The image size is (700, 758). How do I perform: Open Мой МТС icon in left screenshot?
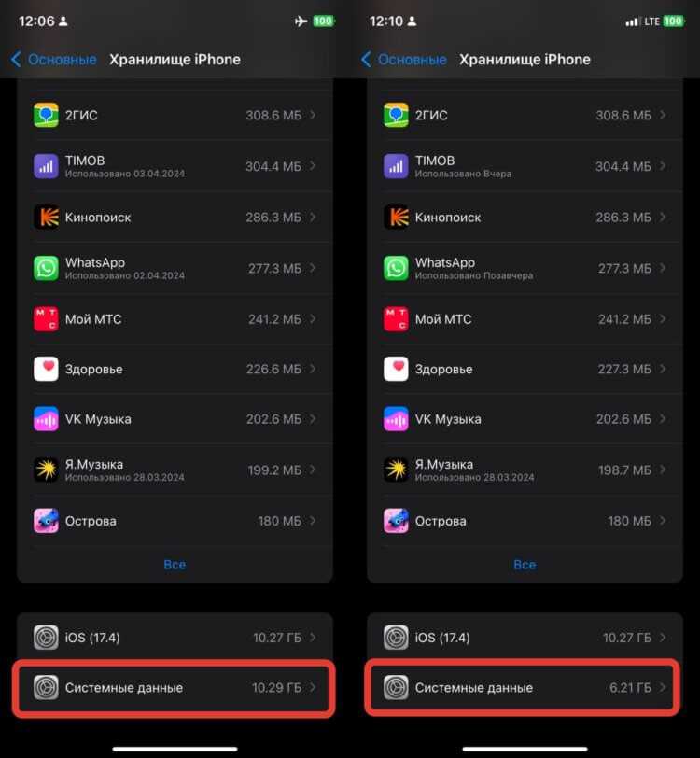[x=46, y=319]
